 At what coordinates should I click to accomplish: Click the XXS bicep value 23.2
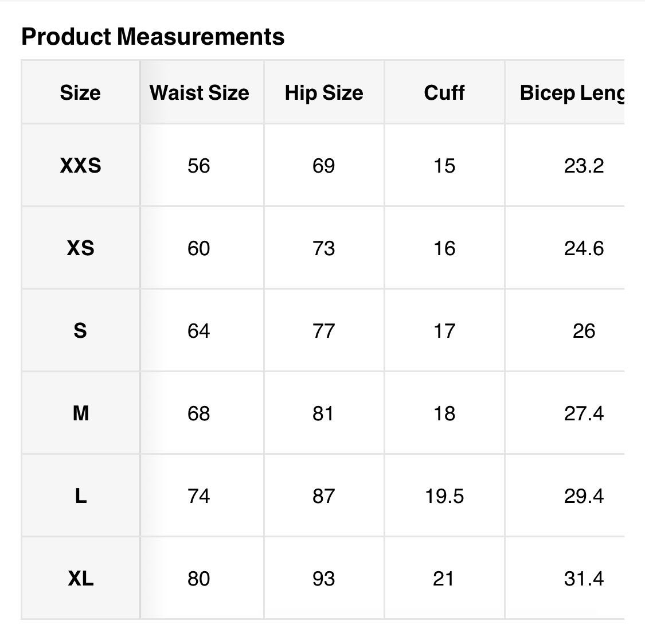coord(584,166)
